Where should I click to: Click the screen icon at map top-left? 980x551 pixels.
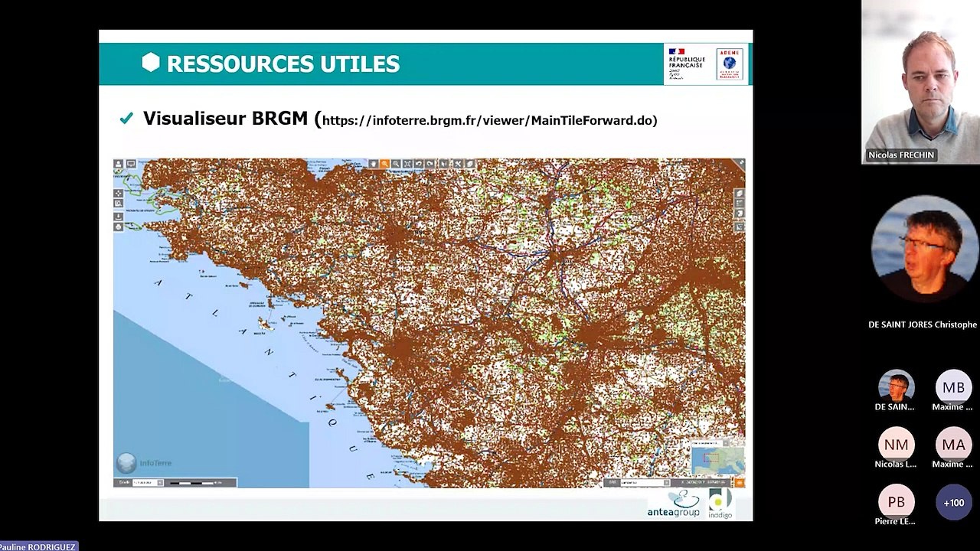click(131, 164)
